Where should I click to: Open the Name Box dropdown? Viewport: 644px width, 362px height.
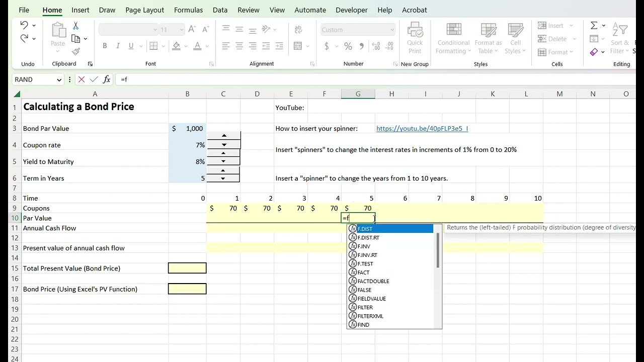pos(59,79)
